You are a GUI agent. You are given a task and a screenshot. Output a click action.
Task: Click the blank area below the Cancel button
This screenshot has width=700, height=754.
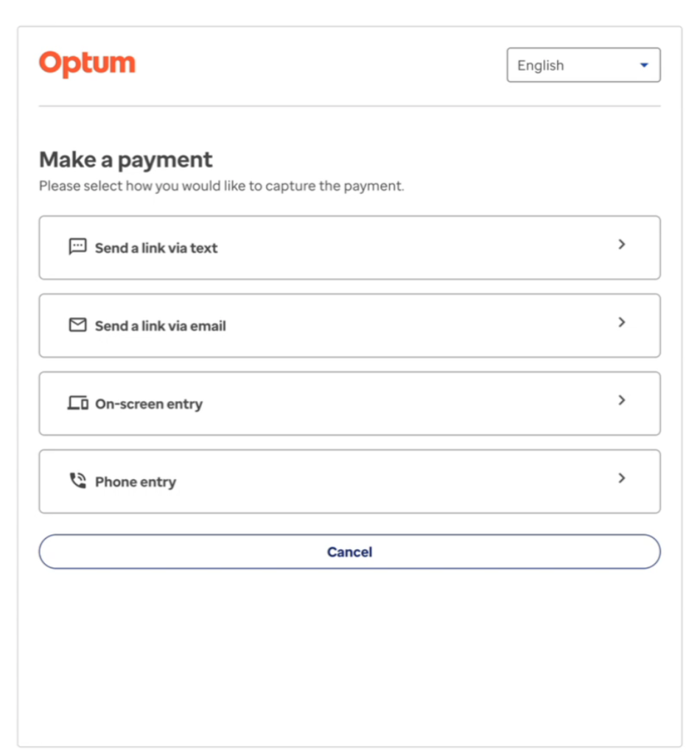click(349, 656)
